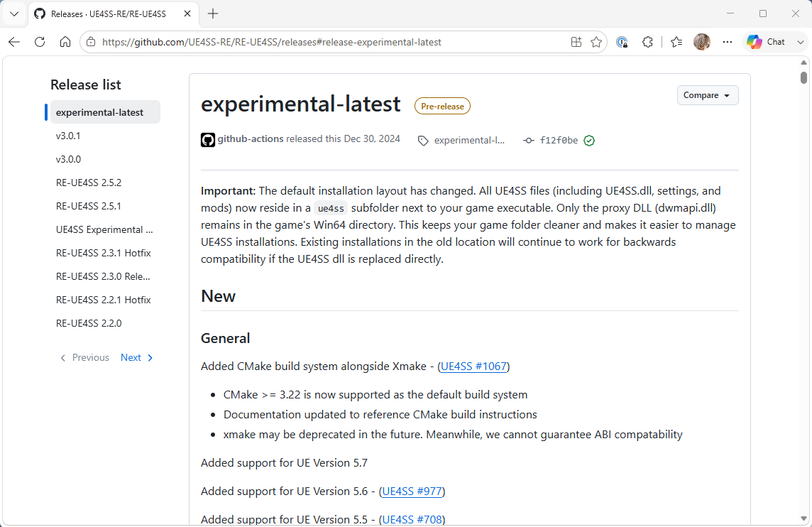812x527 pixels.
Task: Expand the Chat dropdown chevron
Action: tap(801, 42)
